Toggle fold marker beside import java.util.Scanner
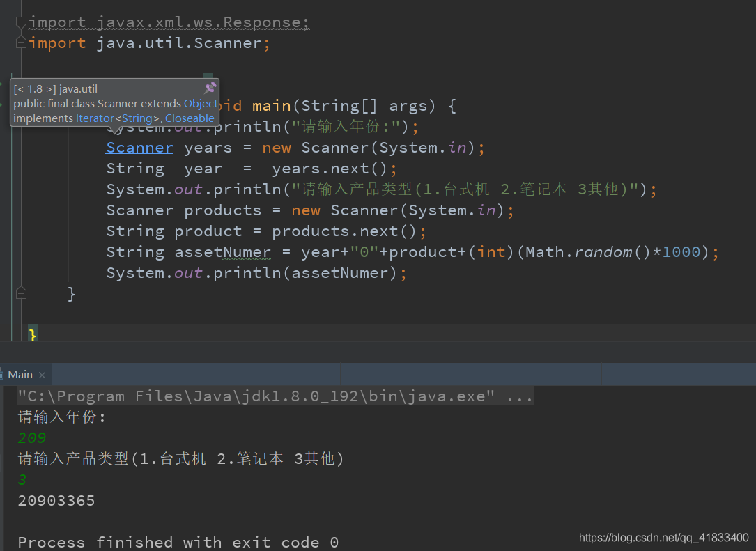The height and width of the screenshot is (551, 756). tap(21, 43)
